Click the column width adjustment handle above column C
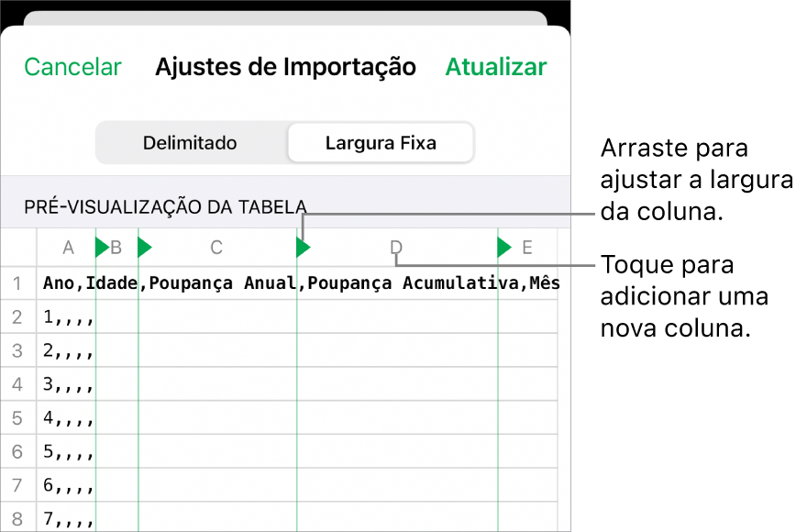 (x=303, y=247)
